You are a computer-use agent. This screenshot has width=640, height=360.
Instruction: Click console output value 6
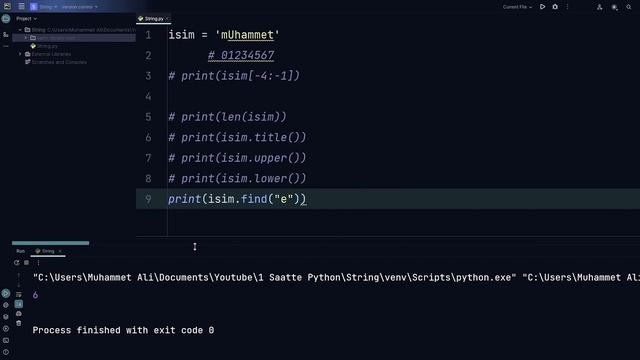pos(36,295)
